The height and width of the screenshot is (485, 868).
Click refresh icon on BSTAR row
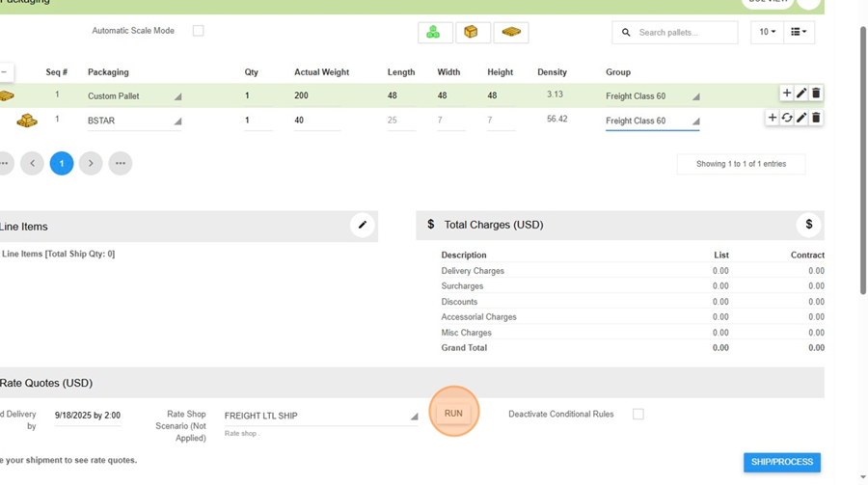pos(787,118)
